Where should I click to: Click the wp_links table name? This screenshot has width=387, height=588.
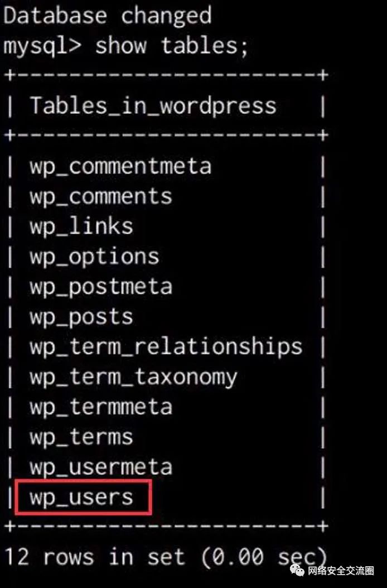pos(81,226)
